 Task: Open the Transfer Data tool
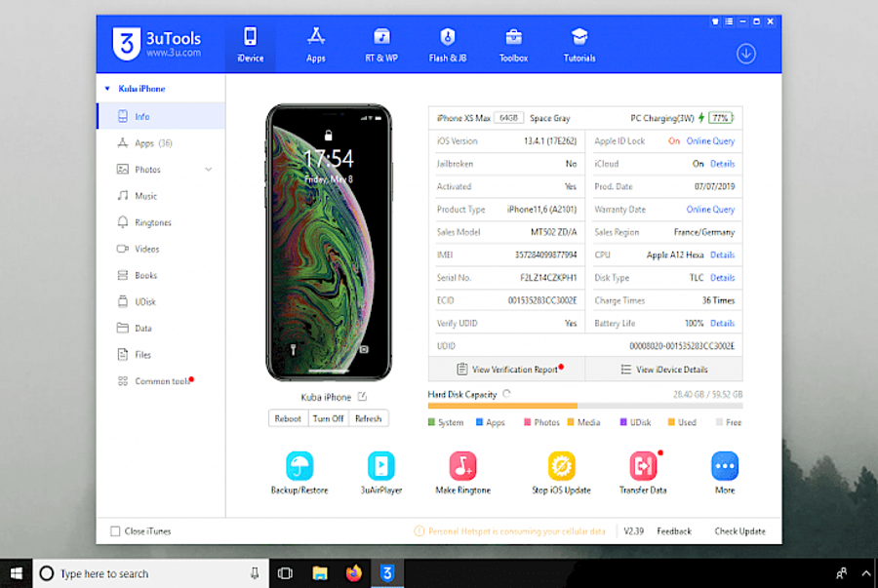[x=643, y=466]
